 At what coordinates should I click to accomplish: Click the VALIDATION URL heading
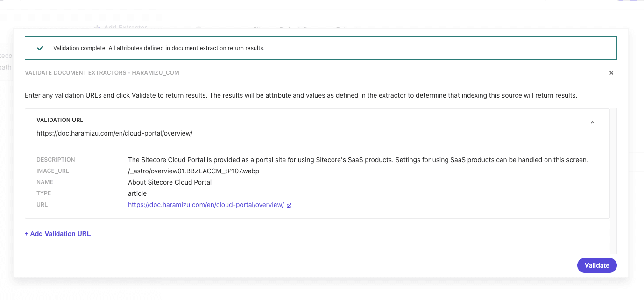coord(60,120)
